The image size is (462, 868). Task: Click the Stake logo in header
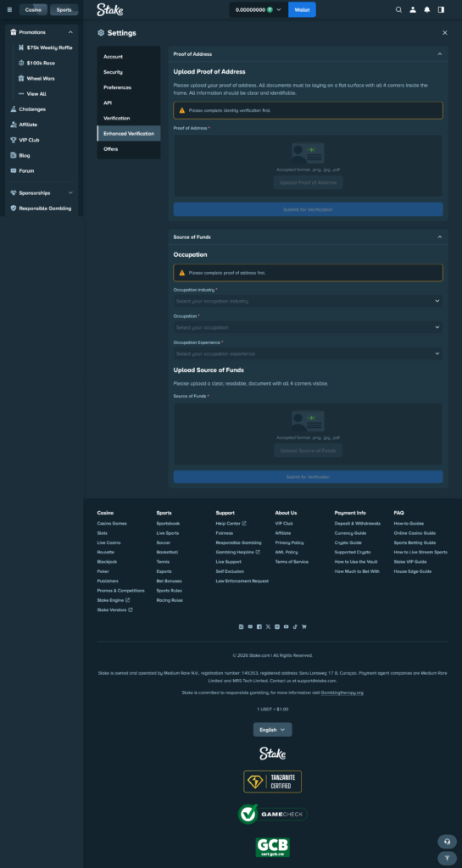[110, 9]
